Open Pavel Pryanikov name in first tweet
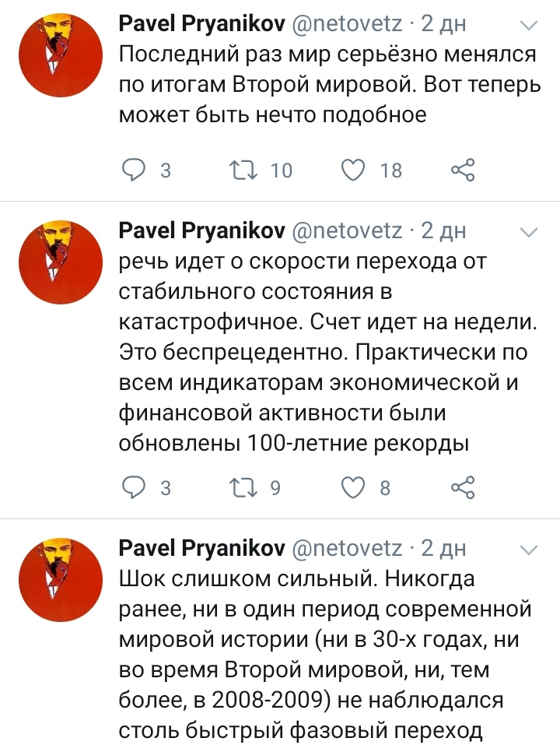Screen dimensions: 560x752 [x=201, y=23]
